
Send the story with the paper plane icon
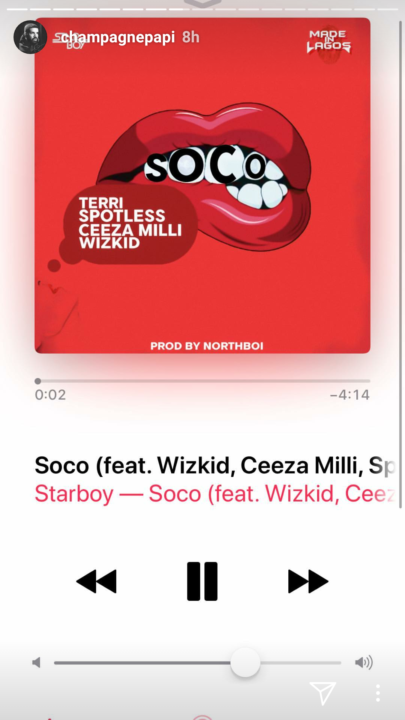323,692
